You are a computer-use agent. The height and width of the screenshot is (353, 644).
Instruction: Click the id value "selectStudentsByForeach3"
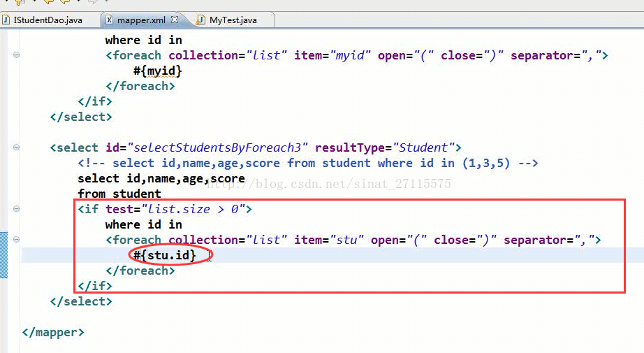pyautogui.click(x=218, y=147)
